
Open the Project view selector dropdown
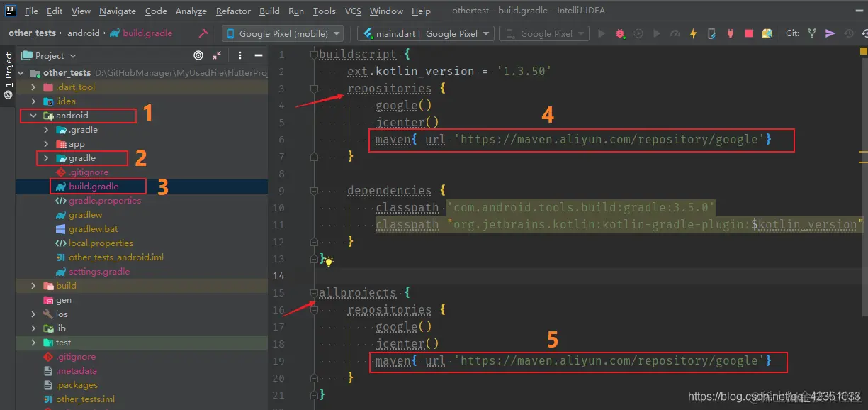[x=49, y=55]
